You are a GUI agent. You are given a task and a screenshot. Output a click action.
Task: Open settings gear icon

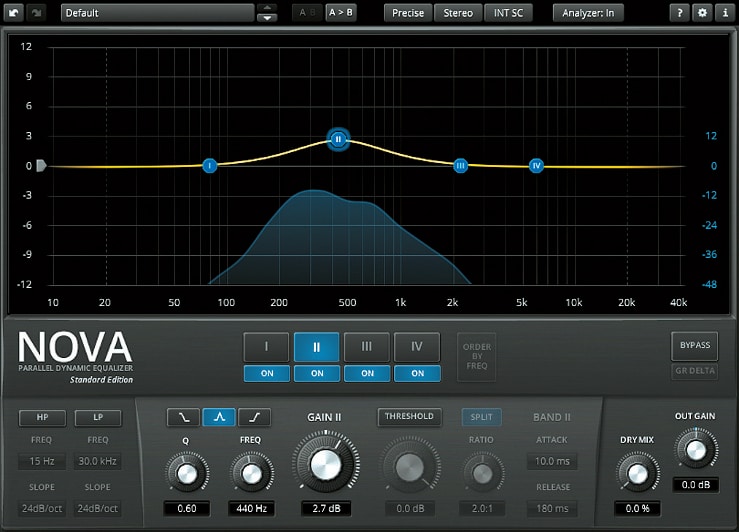point(702,13)
